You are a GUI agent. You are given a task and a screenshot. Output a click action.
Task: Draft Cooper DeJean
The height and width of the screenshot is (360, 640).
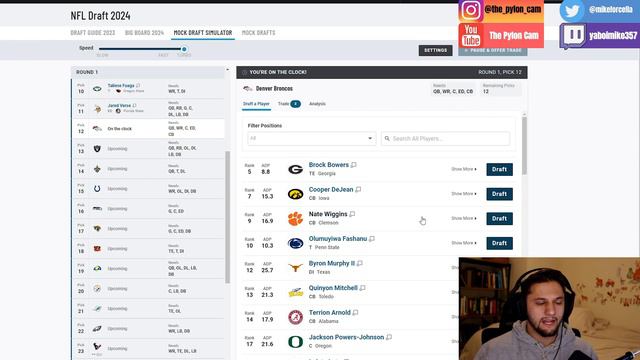coord(499,194)
